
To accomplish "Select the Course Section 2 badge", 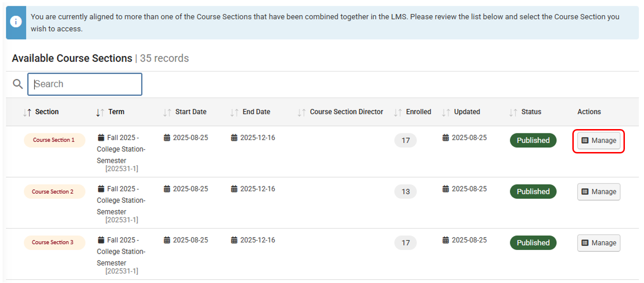I will click(x=53, y=192).
